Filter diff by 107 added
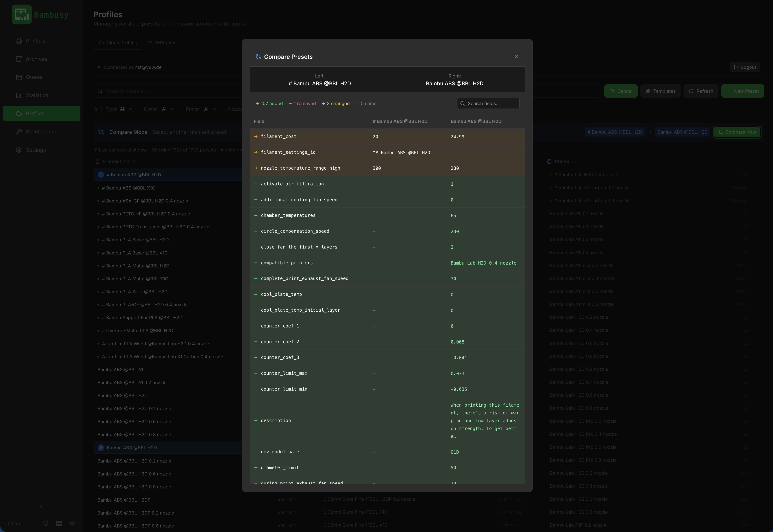 click(269, 103)
